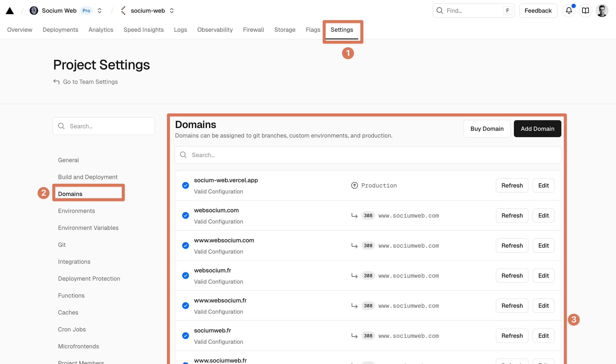The width and height of the screenshot is (616, 364).
Task: Click the valid checkmark badge for socium-web.vercel.app
Action: click(186, 185)
